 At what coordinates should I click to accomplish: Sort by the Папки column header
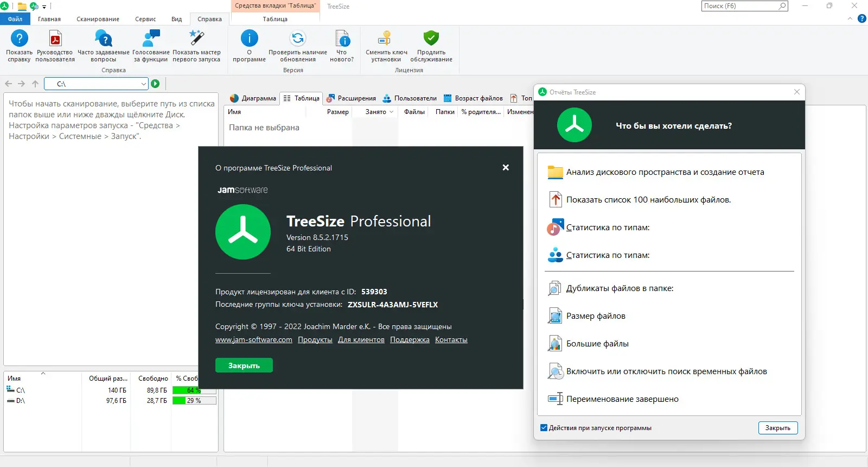coord(445,112)
